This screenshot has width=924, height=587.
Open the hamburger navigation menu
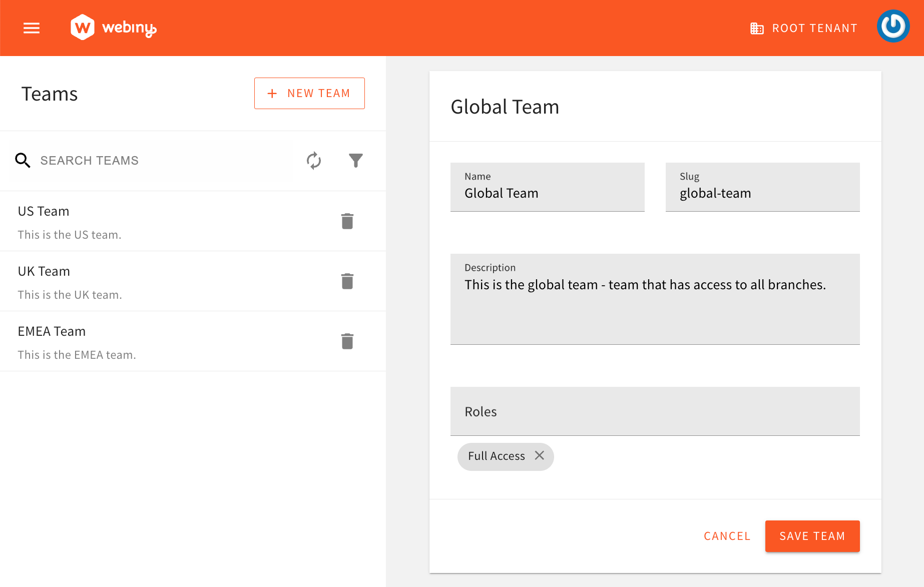point(31,28)
